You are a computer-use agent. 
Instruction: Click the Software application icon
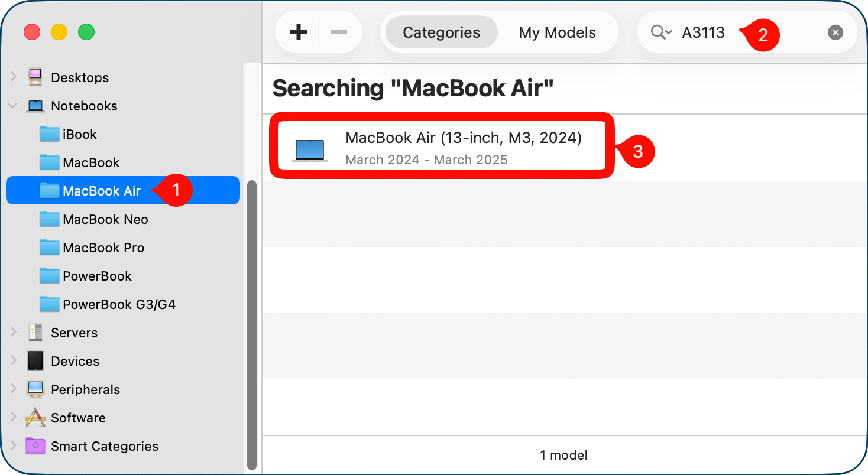[x=35, y=418]
